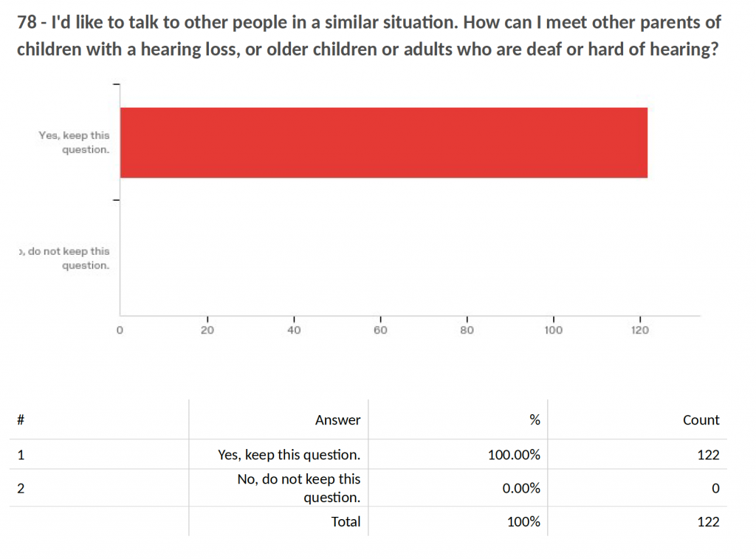Screen dimensions: 756x559
Task: Click the 0 tick label on x-axis
Action: click(120, 330)
